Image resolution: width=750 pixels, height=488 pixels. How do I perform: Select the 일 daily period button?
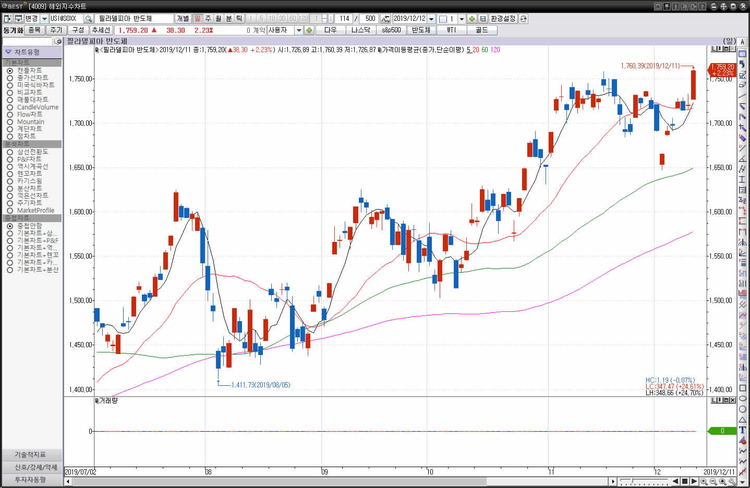click(x=197, y=19)
